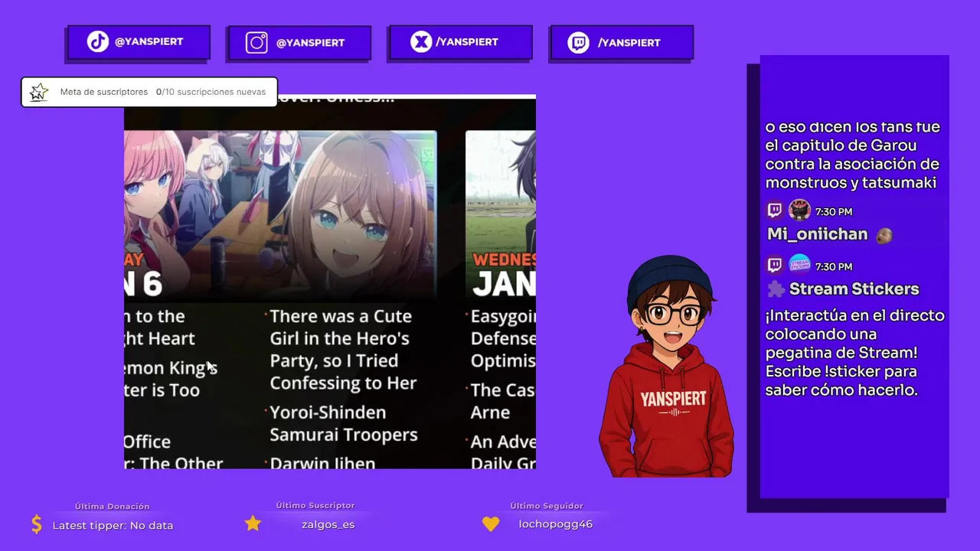Click the X logo icon
This screenshot has height=551, width=980.
pyautogui.click(x=421, y=41)
